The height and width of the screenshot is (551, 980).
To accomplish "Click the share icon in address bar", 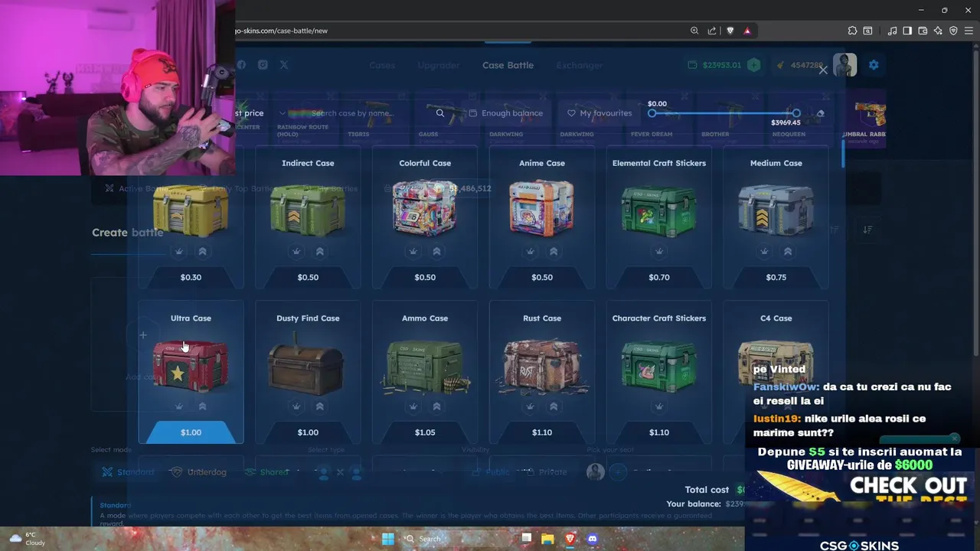I will tap(712, 31).
